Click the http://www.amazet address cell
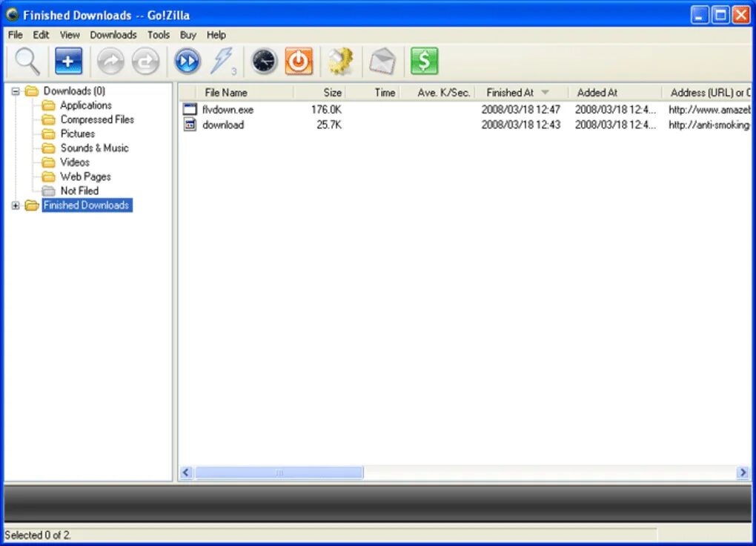 (709, 110)
